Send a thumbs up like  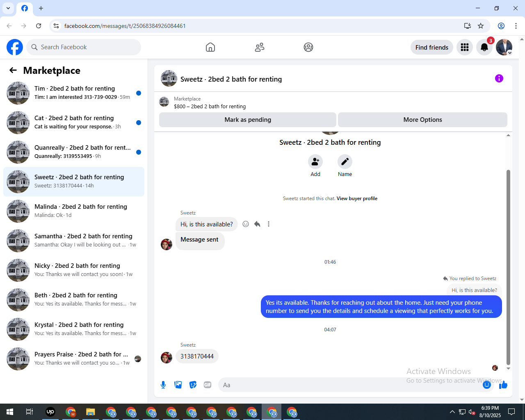point(503,385)
